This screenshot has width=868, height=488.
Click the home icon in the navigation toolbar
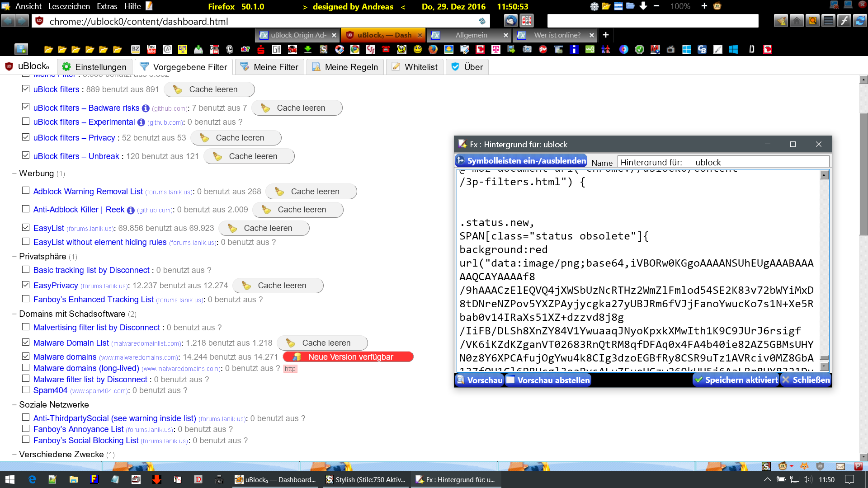click(x=797, y=21)
